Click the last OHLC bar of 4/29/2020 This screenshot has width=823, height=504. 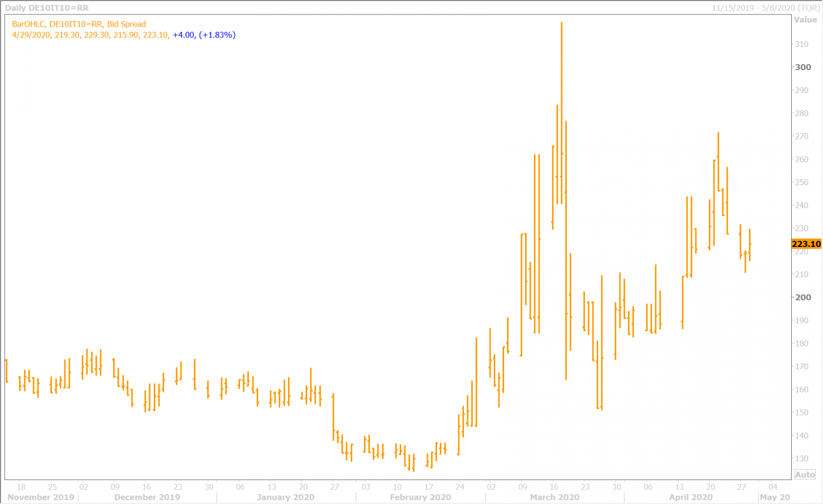[x=750, y=245]
